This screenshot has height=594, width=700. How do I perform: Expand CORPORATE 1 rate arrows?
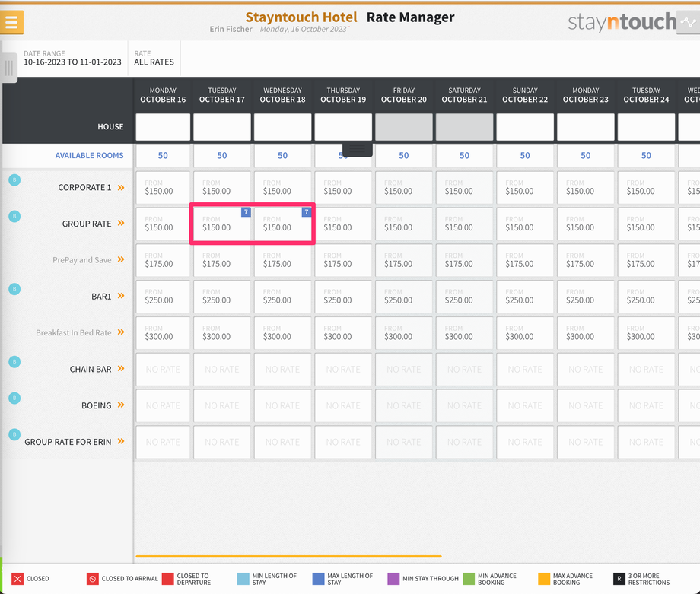tap(121, 187)
